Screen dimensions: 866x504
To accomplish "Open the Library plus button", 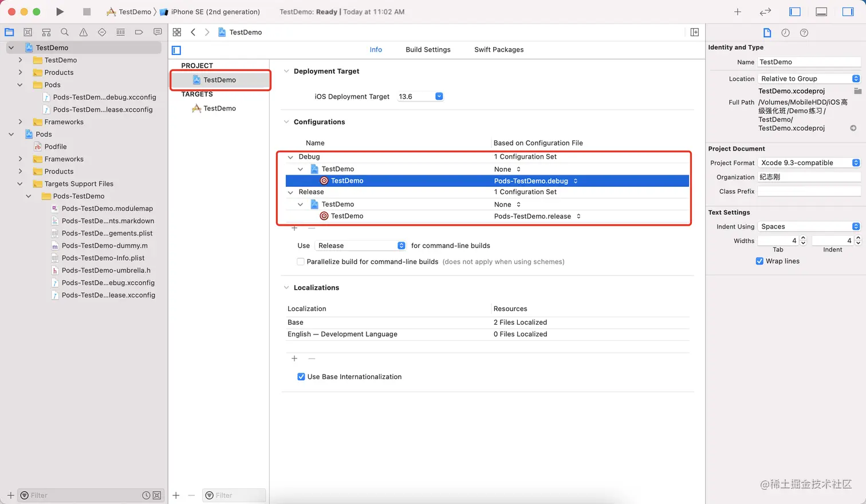I will (x=738, y=11).
